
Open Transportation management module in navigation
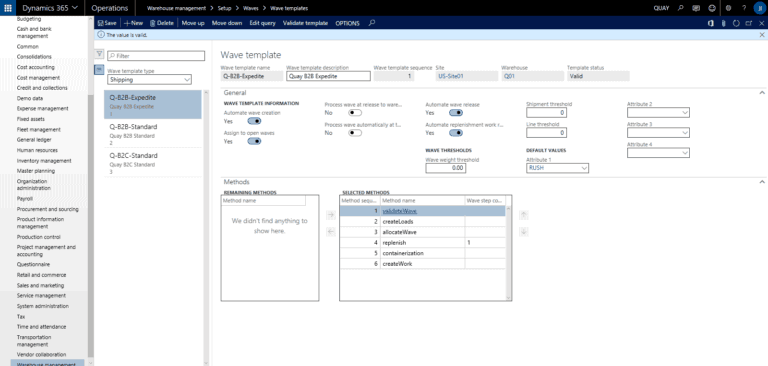click(34, 341)
